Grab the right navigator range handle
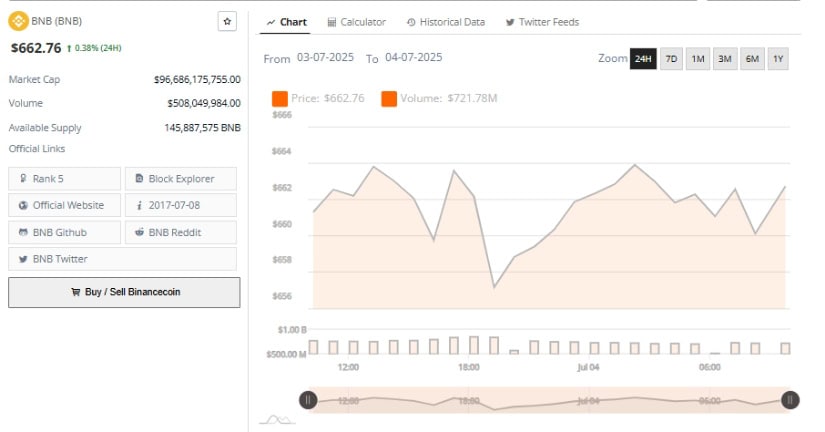Screen dimensions: 825x432 tap(790, 400)
